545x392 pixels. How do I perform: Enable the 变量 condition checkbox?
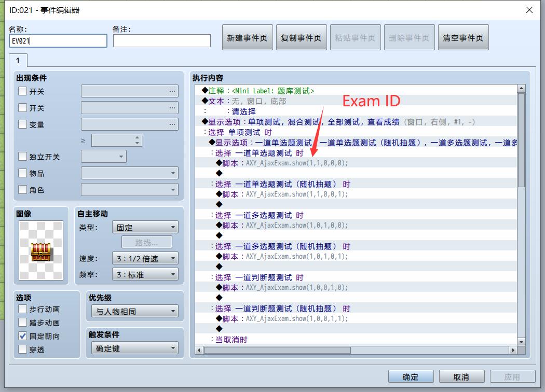tap(23, 124)
